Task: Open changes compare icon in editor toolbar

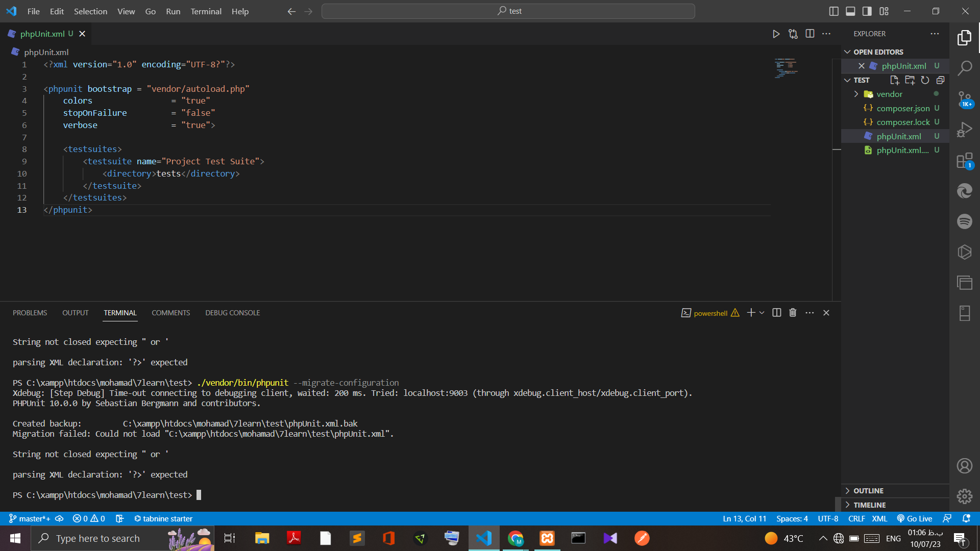Action: tap(793, 34)
